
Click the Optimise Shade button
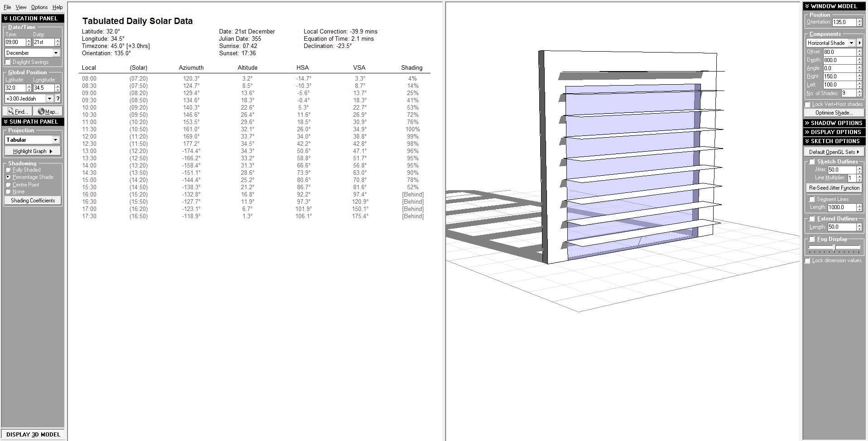click(834, 113)
